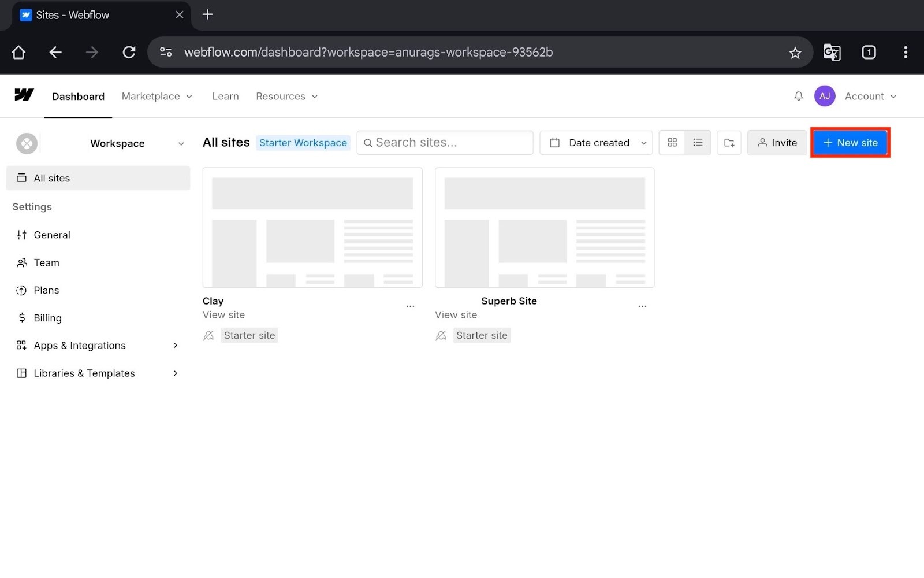Open browser three-dot menu
Viewport: 924px width, 578px height.
point(906,53)
